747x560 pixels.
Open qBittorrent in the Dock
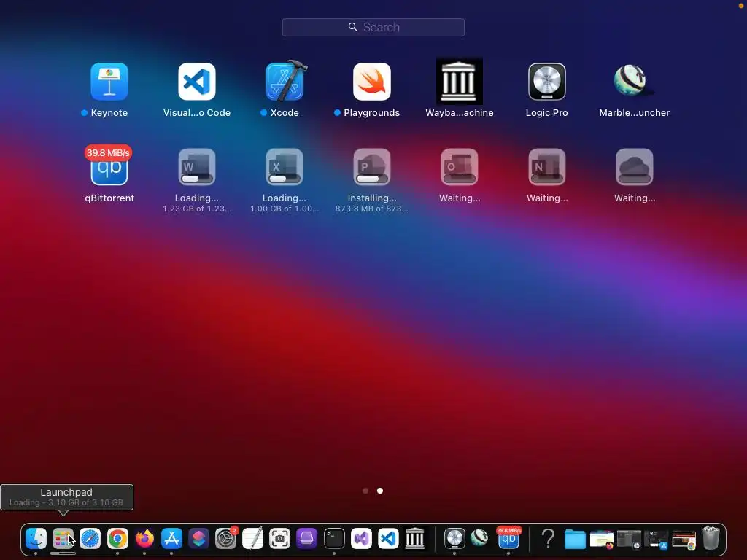[508, 539]
